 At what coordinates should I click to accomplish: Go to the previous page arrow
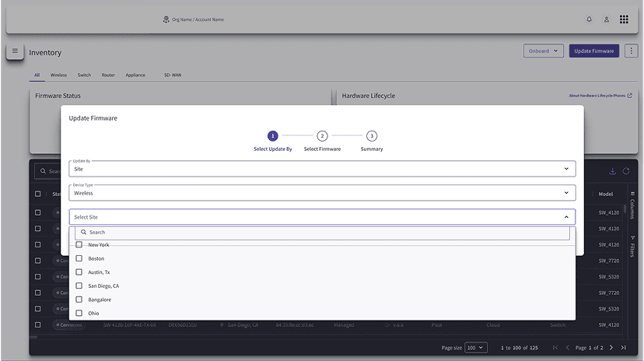tap(568, 348)
